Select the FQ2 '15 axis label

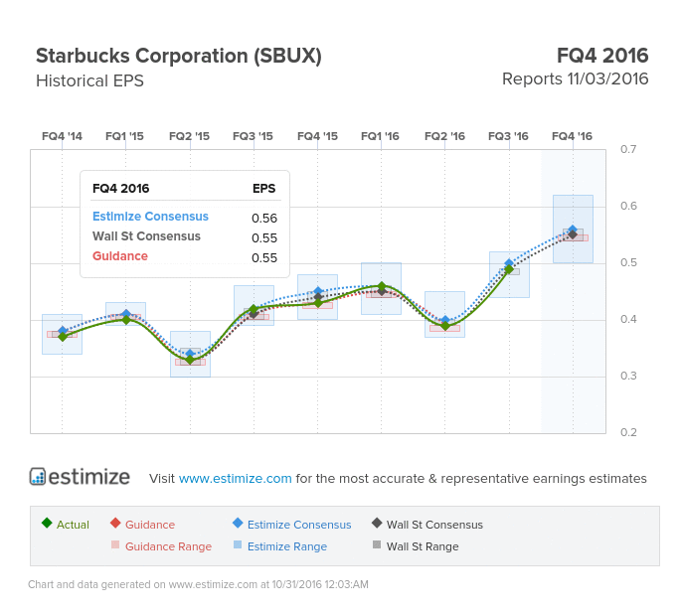click(189, 136)
